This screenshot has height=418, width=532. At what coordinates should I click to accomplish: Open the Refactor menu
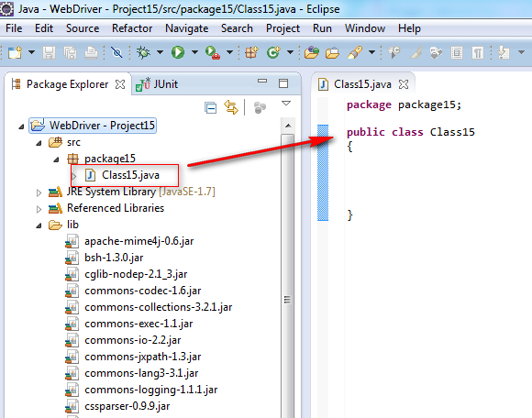coord(132,28)
